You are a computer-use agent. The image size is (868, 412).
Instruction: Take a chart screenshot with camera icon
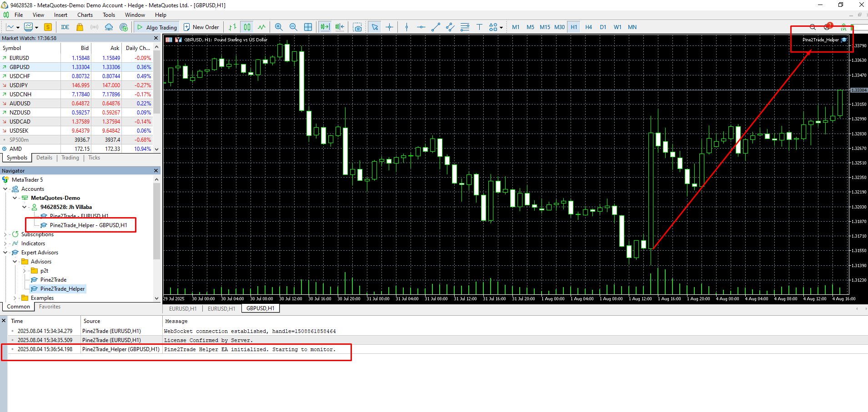tap(358, 27)
